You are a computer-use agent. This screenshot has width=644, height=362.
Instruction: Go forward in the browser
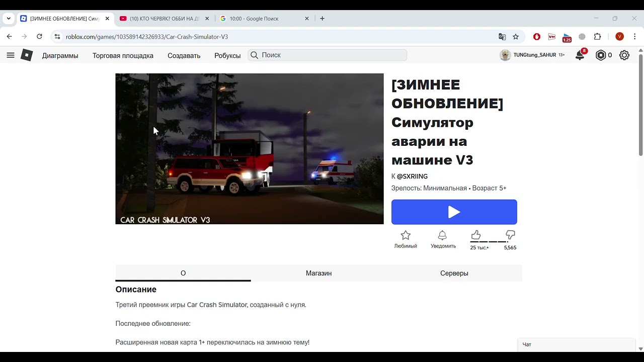pos(24,37)
